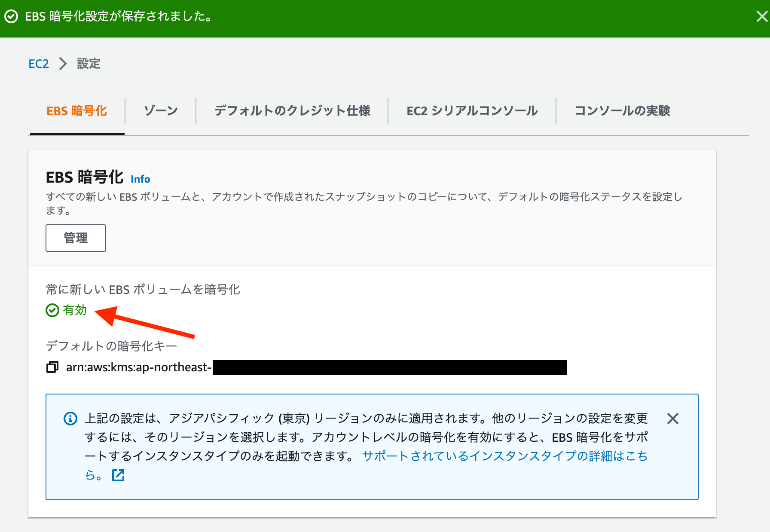Select the EC2 シリアルコンソール tab
Viewport: 770px width, 532px height.
(471, 111)
